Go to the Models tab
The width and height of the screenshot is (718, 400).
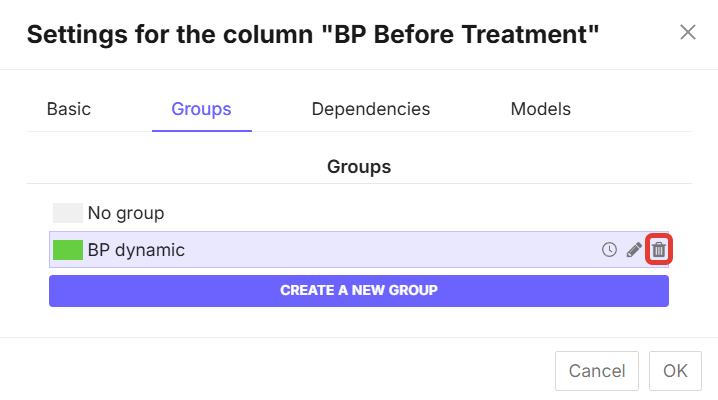click(541, 109)
